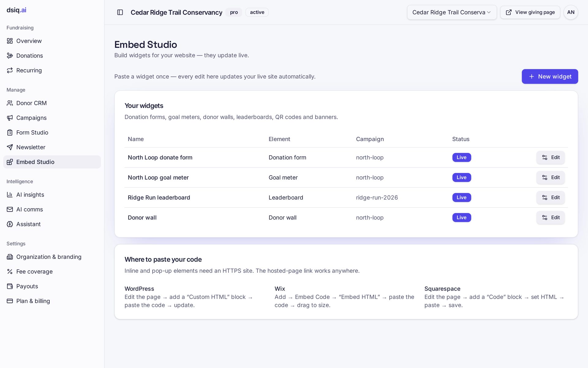Go to AI insights
This screenshot has width=588, height=368.
pos(52,195)
